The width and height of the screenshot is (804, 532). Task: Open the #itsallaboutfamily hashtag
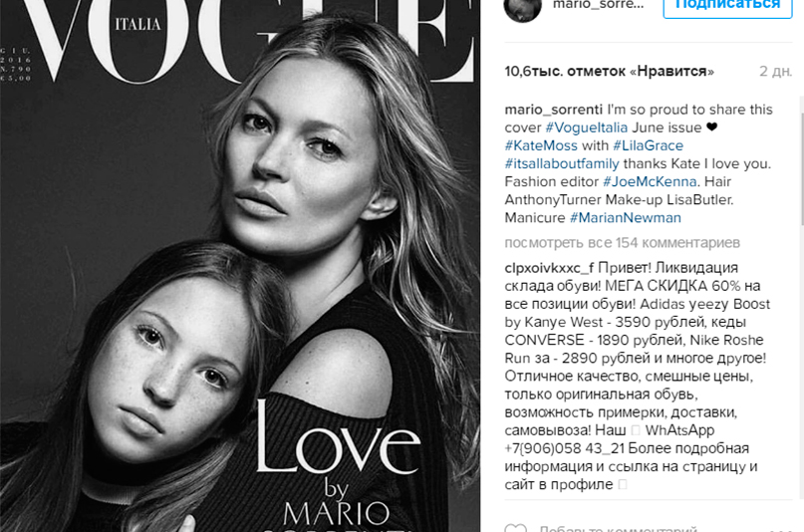point(562,163)
